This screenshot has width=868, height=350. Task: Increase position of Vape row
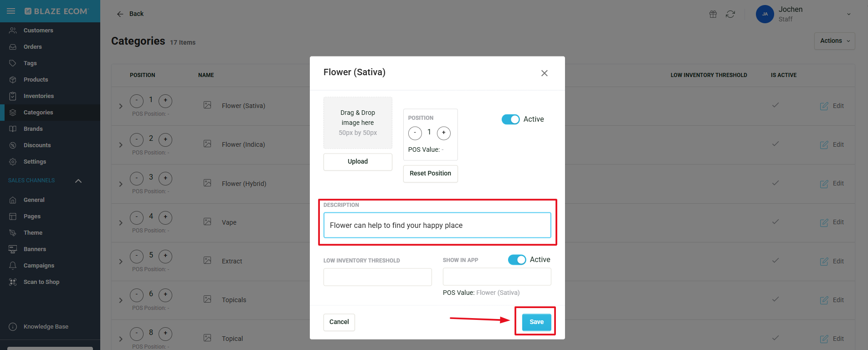[x=165, y=217]
